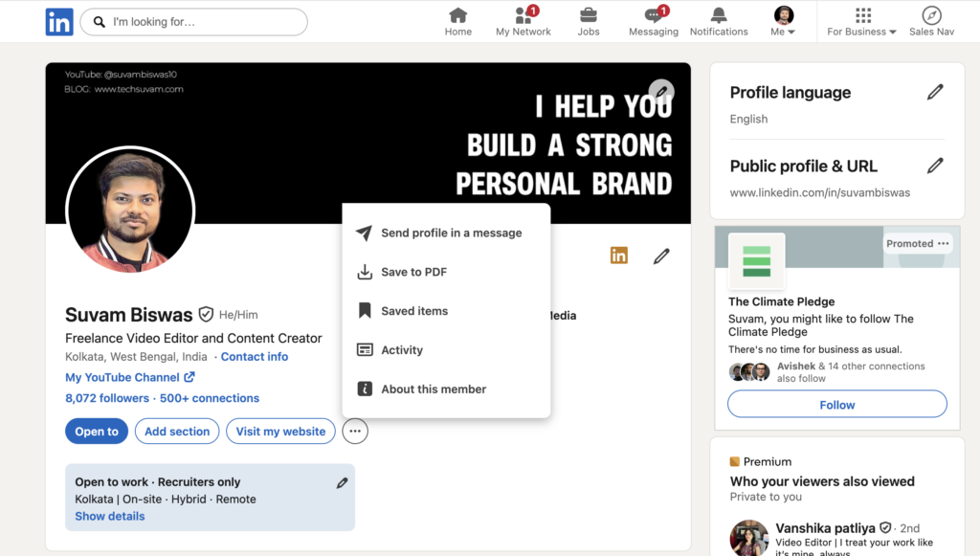Screen dimensions: 980x556
Task: Click the Add section button
Action: tap(177, 431)
